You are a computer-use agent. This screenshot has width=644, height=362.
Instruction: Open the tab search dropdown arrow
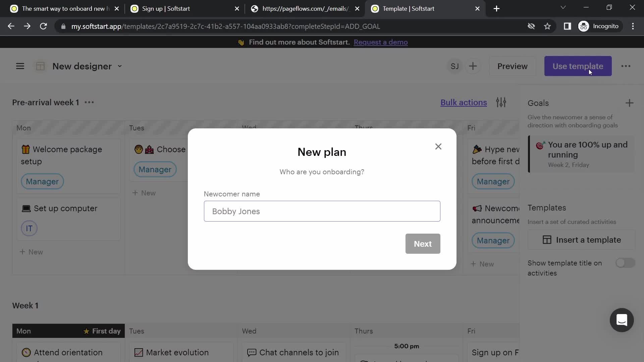(563, 7)
